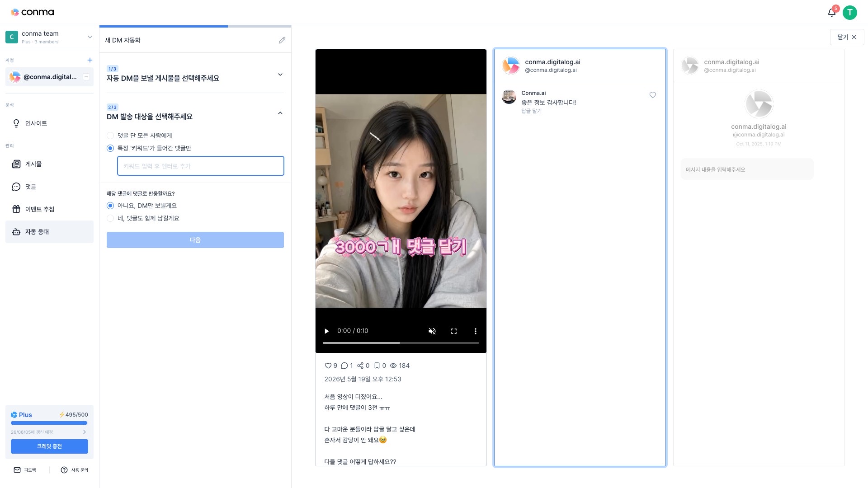Viewport: 868px width, 488px height.
Task: Click conma.digitalog.ai avatar in comment panel
Action: [511, 66]
